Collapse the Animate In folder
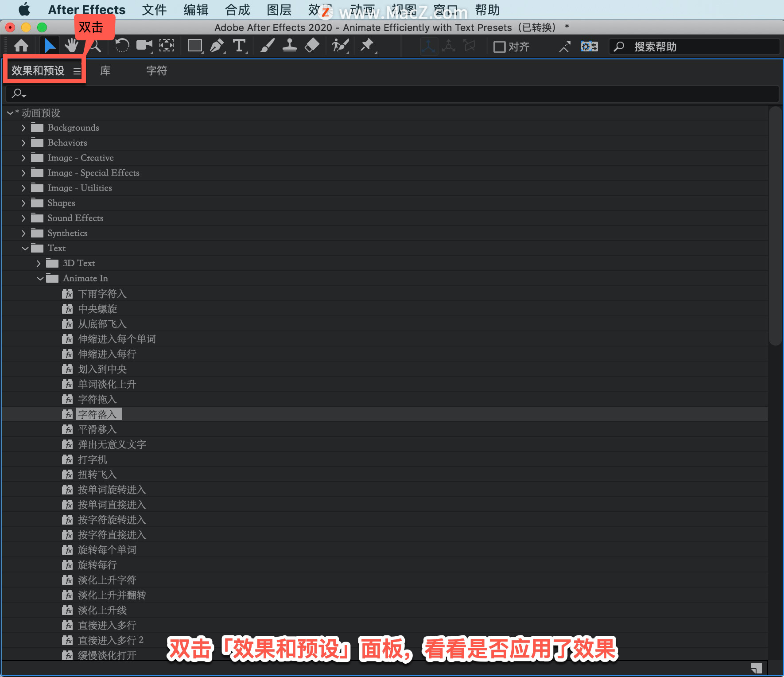The width and height of the screenshot is (784, 677). [x=40, y=279]
